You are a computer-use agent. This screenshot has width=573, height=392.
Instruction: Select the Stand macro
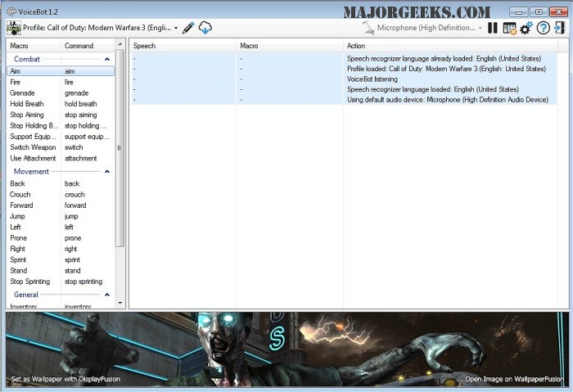[61, 271]
